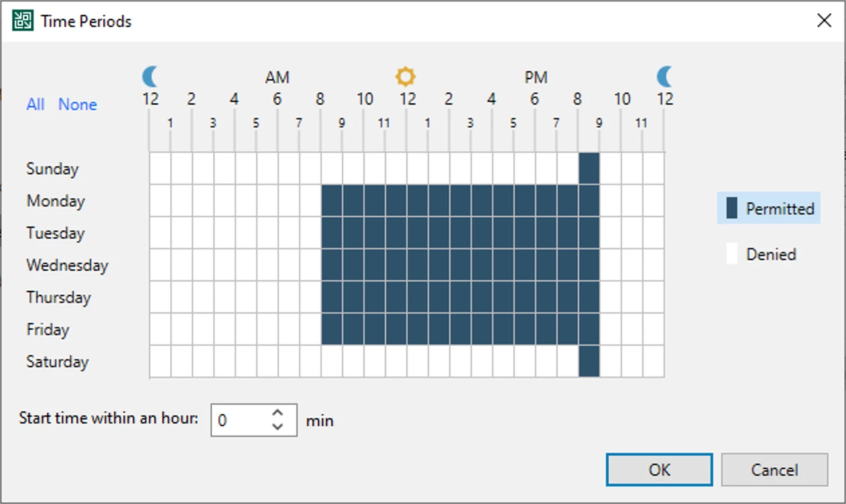Click the noon sun icon
The image size is (846, 504).
406,76
